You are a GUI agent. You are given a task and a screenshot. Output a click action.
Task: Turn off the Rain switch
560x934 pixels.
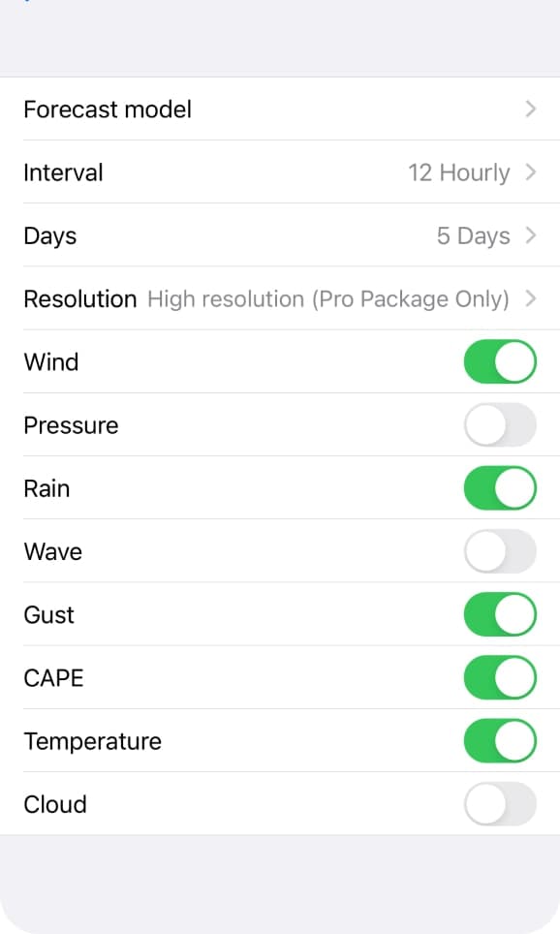[500, 487]
